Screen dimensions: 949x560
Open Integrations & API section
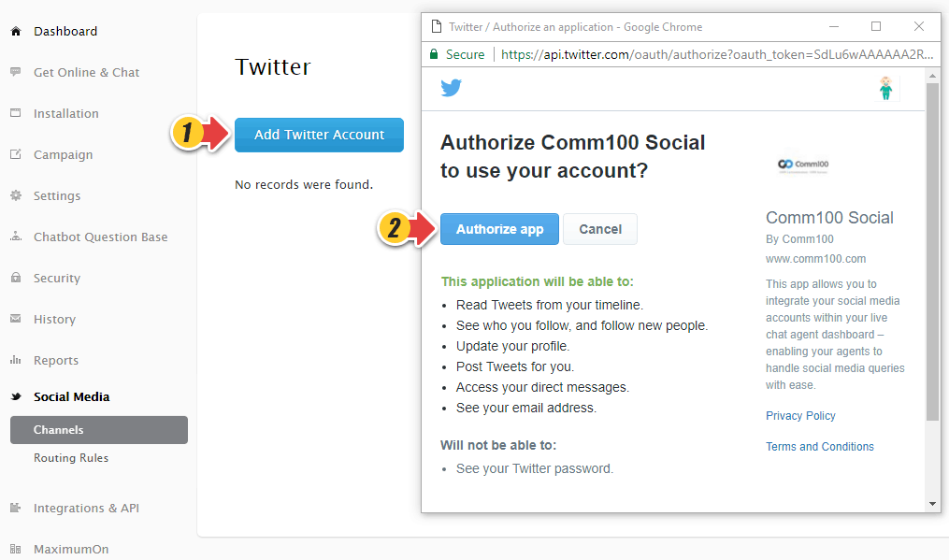pos(86,508)
